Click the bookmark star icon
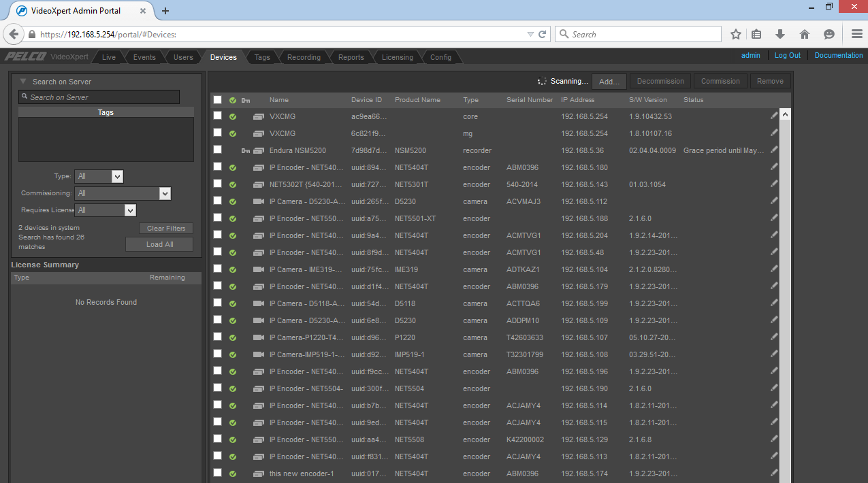 (735, 34)
